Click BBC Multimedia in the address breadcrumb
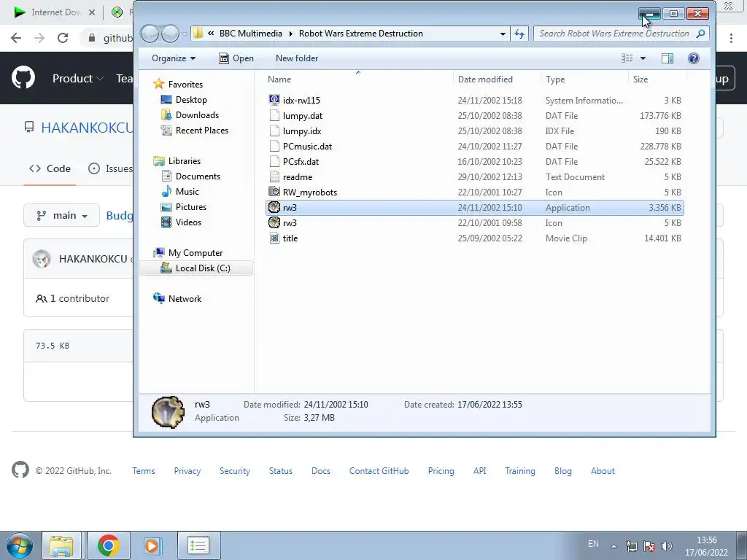The height and width of the screenshot is (560, 747). [x=251, y=34]
